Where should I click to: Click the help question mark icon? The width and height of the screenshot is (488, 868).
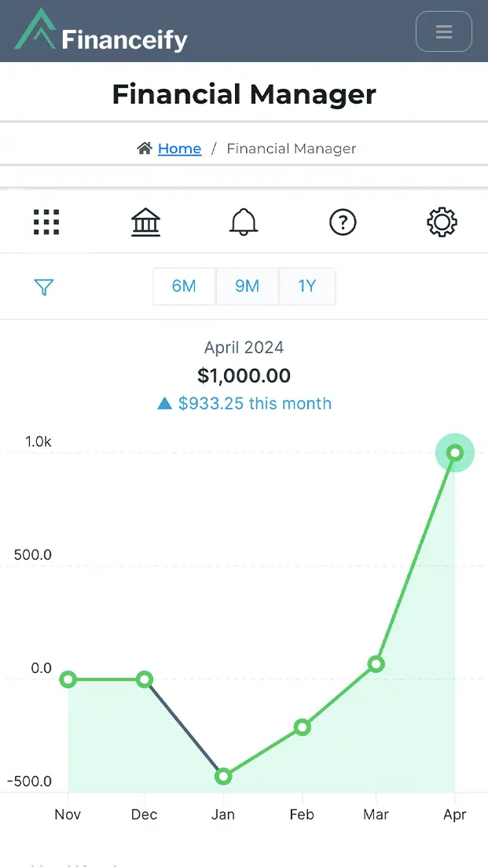343,223
